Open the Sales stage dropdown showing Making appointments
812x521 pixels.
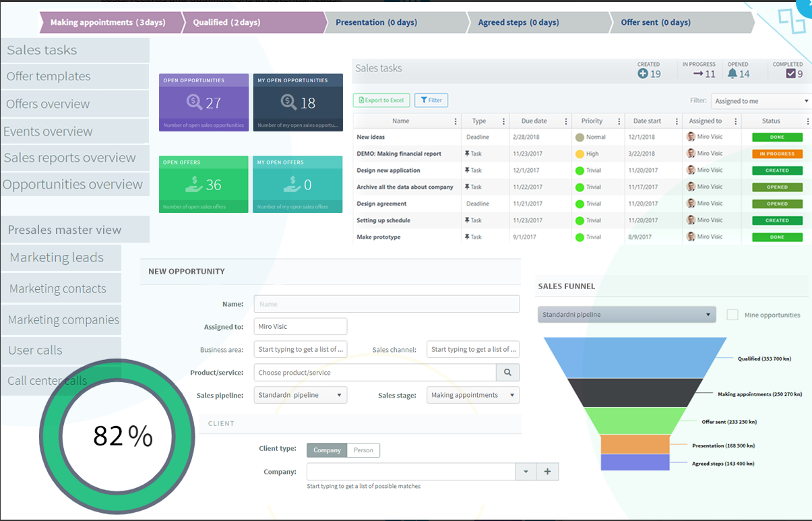click(x=472, y=395)
